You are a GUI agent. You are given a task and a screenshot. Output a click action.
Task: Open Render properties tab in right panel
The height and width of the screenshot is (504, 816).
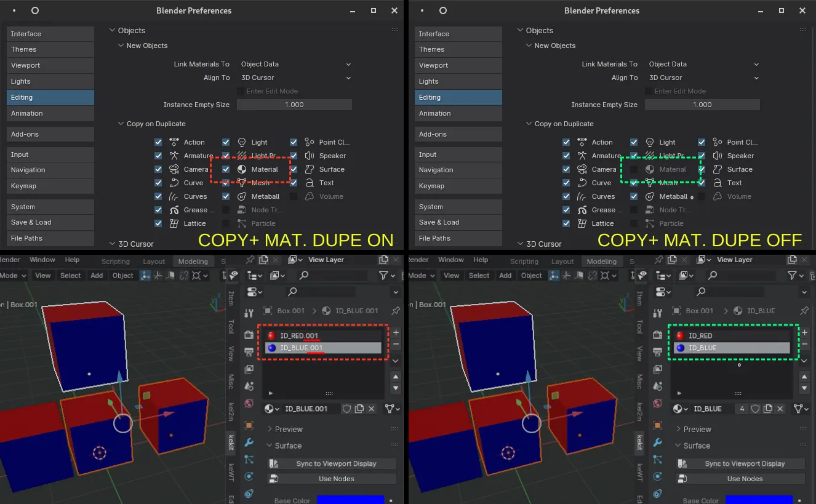pos(658,335)
